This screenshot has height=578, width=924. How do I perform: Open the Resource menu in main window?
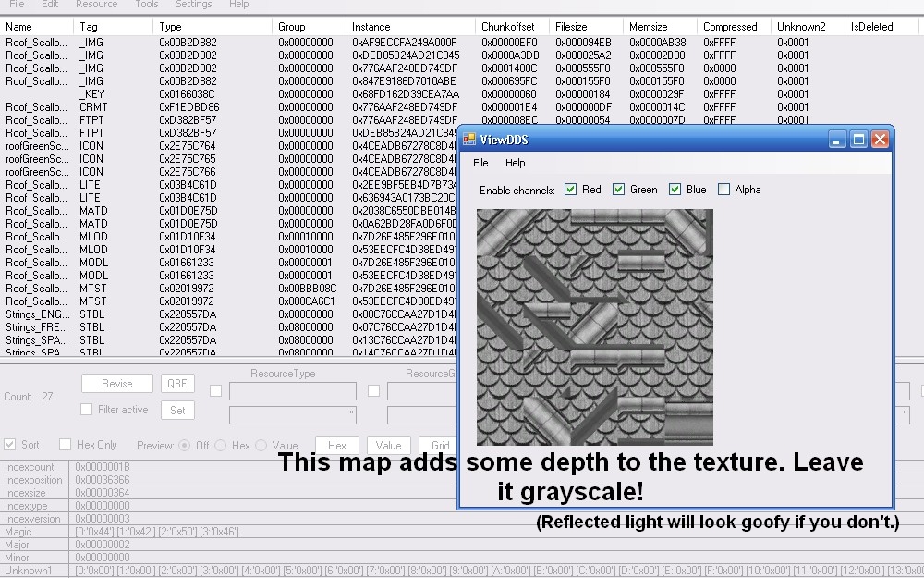coord(97,5)
